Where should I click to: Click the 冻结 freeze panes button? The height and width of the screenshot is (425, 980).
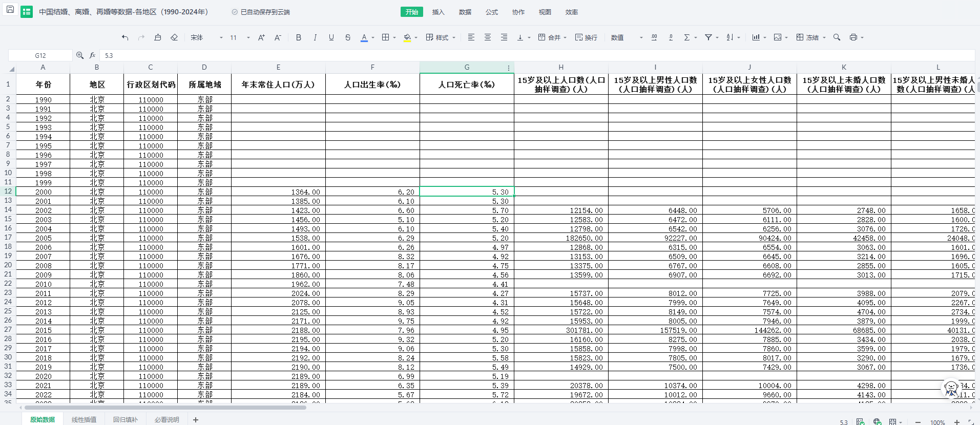point(810,37)
